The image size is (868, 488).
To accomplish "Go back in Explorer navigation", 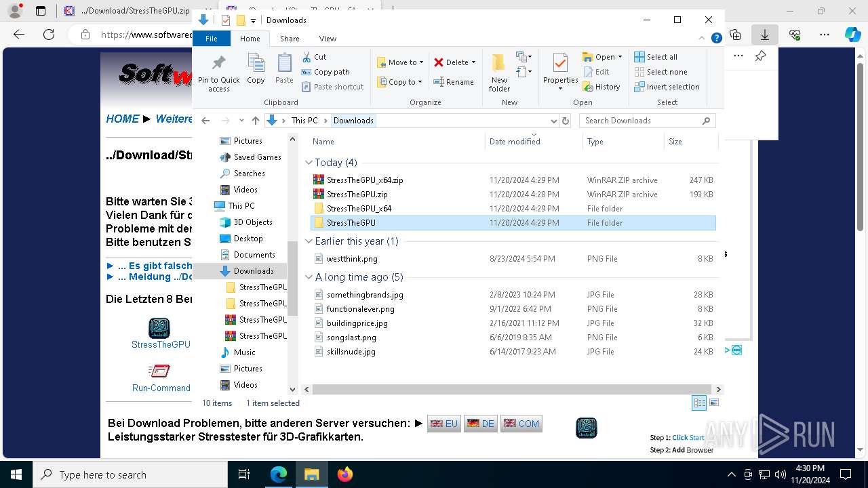I will pos(206,121).
